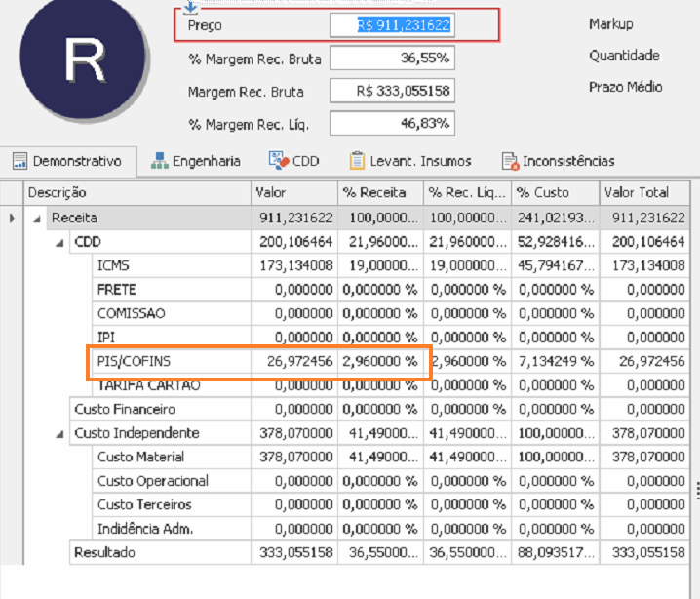Screen dimensions: 700x599
Task: Click the round R avatar logo
Action: (x=84, y=59)
